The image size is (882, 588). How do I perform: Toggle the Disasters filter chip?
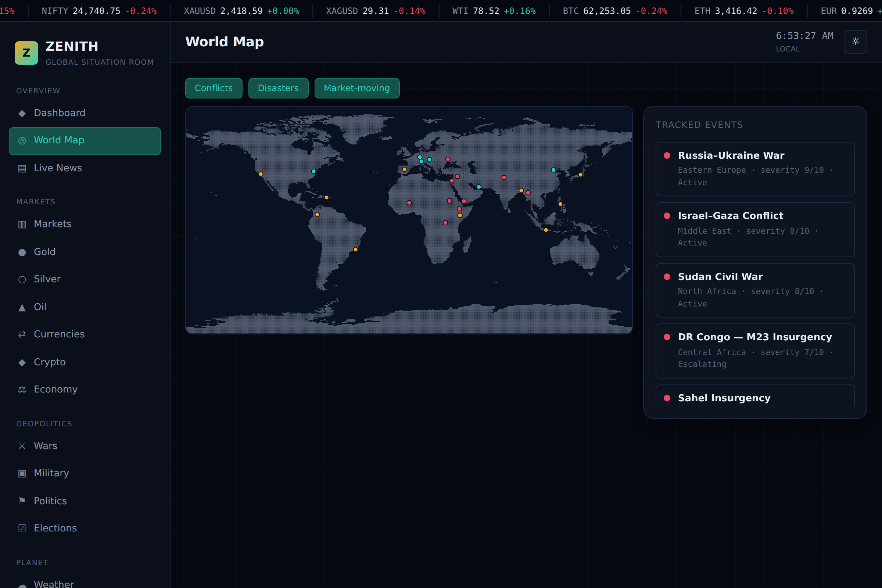click(278, 88)
